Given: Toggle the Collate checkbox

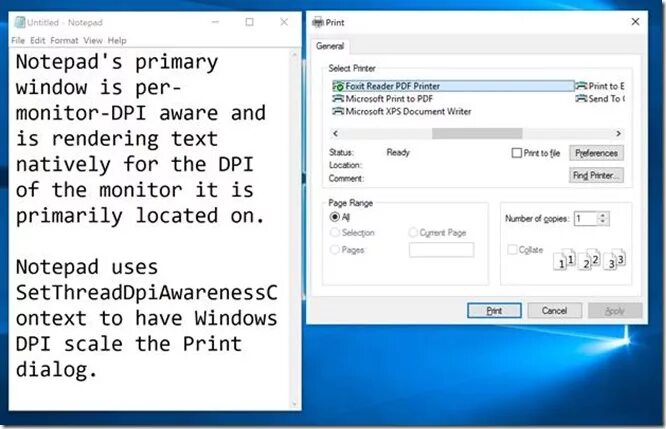Looking at the screenshot, I should coord(512,249).
